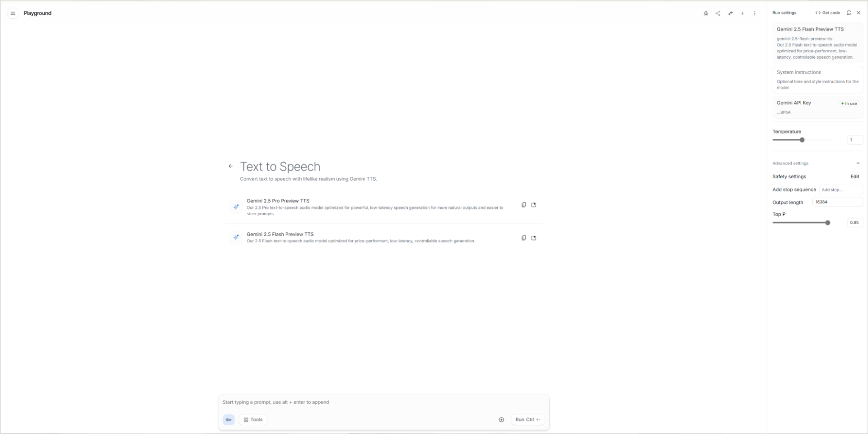Edit the Safety settings
The height and width of the screenshot is (434, 868).
pyautogui.click(x=855, y=177)
